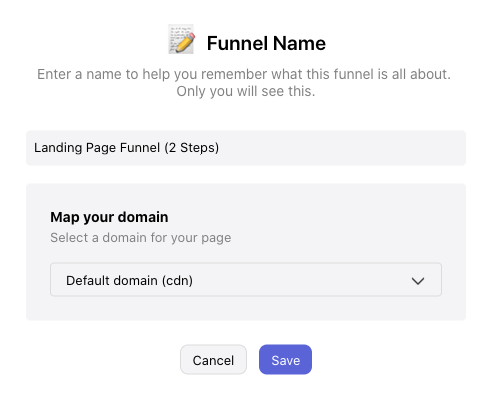Click the 'Only you will see this.' text
Image resolution: width=492 pixels, height=401 pixels.
246,91
